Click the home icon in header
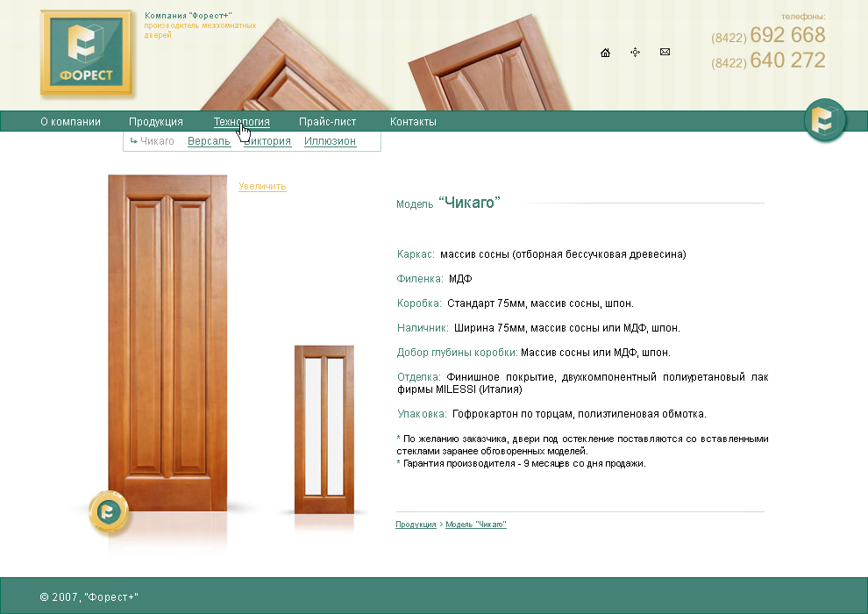The width and height of the screenshot is (868, 614). 605,53
